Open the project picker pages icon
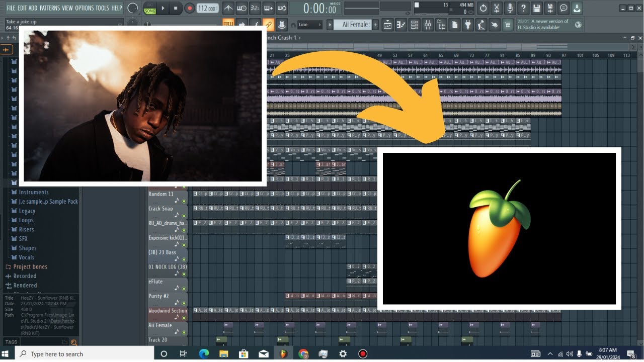This screenshot has height=362, width=644. pyautogui.click(x=454, y=24)
